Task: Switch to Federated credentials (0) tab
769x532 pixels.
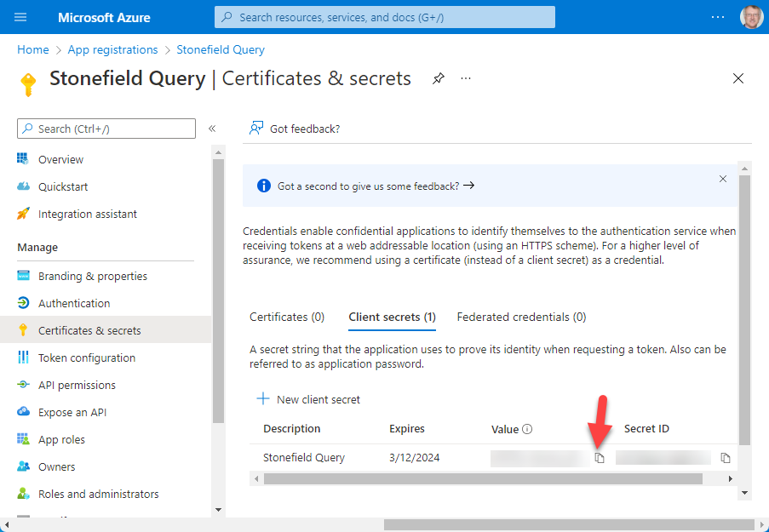Action: [x=521, y=317]
